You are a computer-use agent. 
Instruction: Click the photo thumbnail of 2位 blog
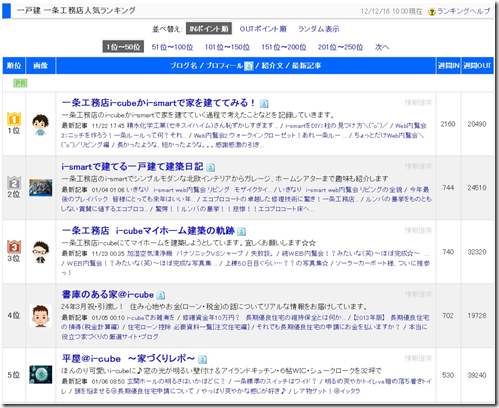coord(40,188)
